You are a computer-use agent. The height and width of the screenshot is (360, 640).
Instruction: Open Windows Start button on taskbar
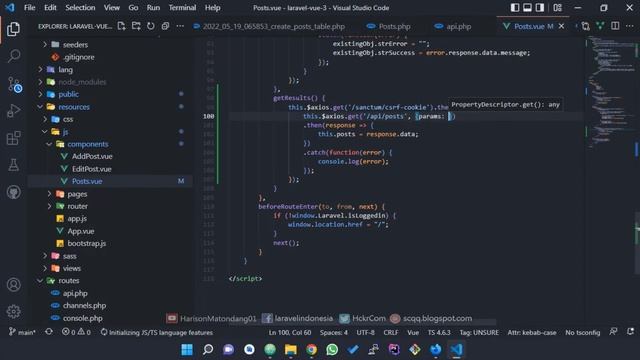pos(187,349)
